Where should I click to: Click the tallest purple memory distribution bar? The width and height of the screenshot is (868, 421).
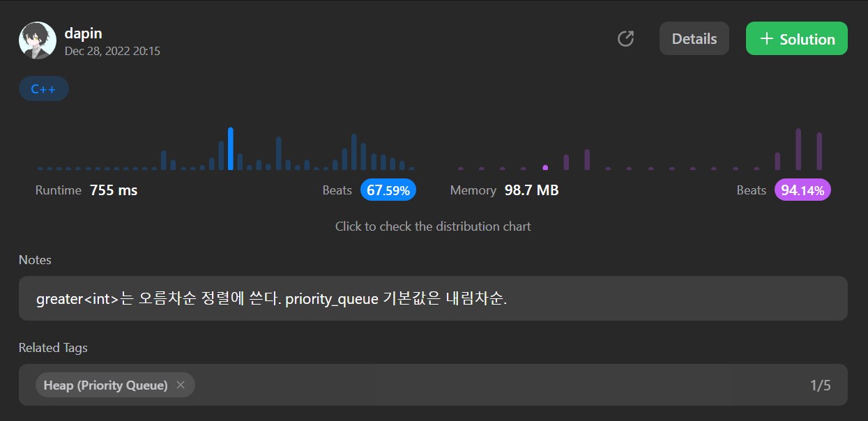click(798, 149)
